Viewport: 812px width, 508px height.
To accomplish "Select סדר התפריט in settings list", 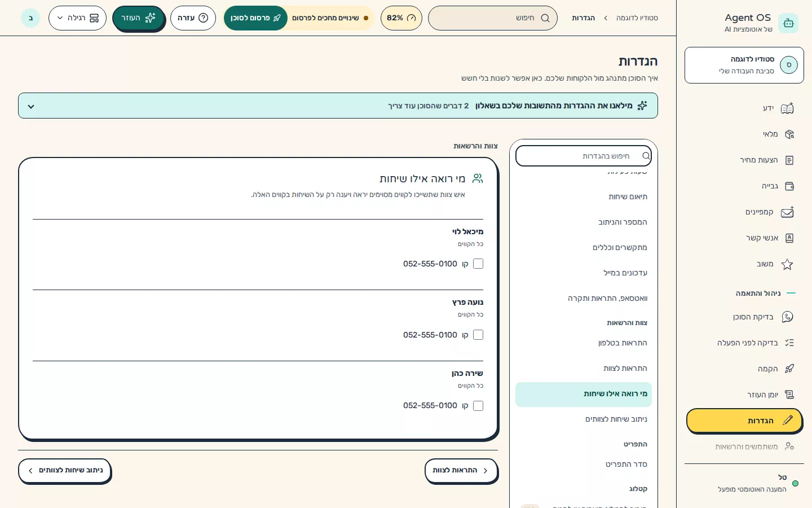I will click(x=584, y=465).
